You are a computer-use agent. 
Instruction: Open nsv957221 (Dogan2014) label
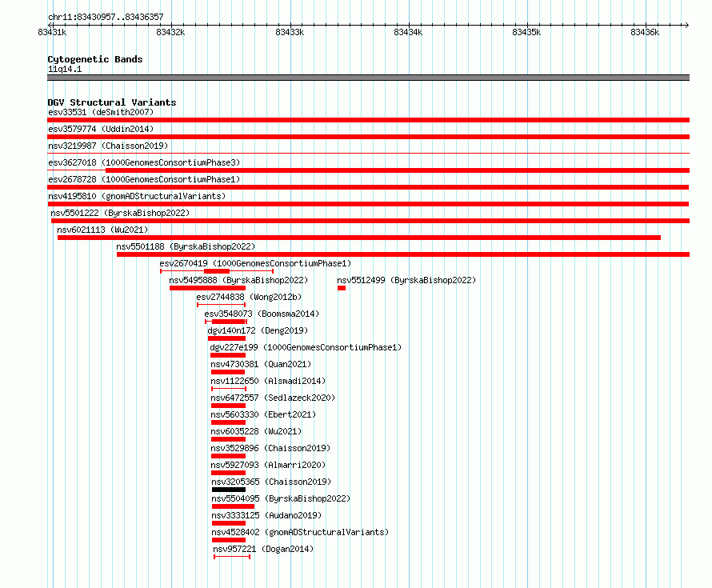(263, 549)
